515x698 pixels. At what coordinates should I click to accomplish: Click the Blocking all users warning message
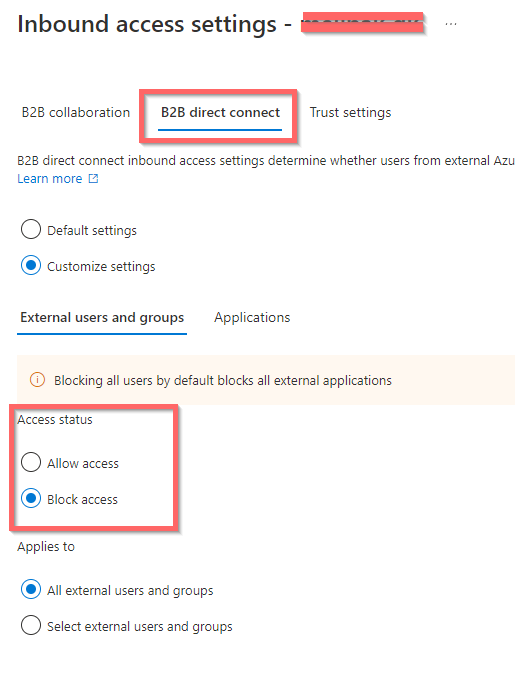pyautogui.click(x=223, y=381)
